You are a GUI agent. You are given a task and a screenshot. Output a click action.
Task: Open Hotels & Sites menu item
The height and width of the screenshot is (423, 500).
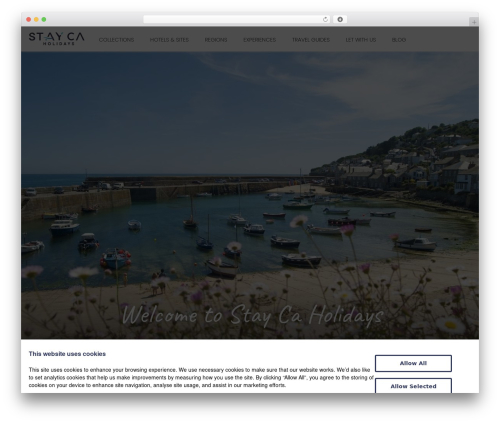[x=169, y=40]
